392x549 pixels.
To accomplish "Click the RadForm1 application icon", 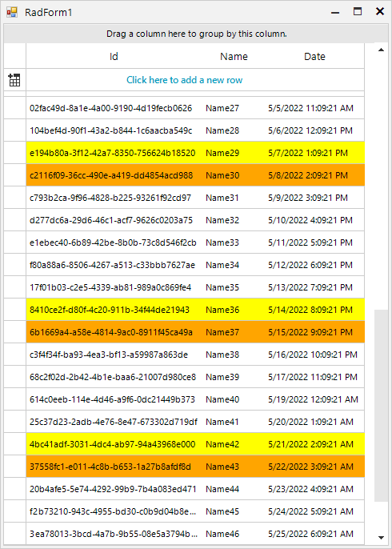I will [11, 12].
